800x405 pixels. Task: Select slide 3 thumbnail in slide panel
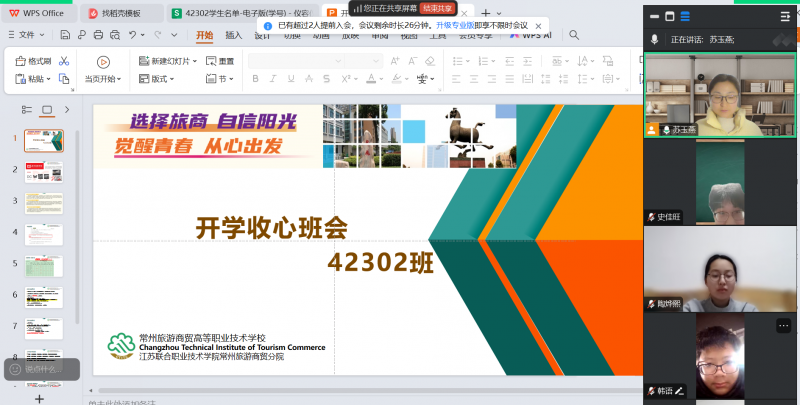tap(43, 204)
